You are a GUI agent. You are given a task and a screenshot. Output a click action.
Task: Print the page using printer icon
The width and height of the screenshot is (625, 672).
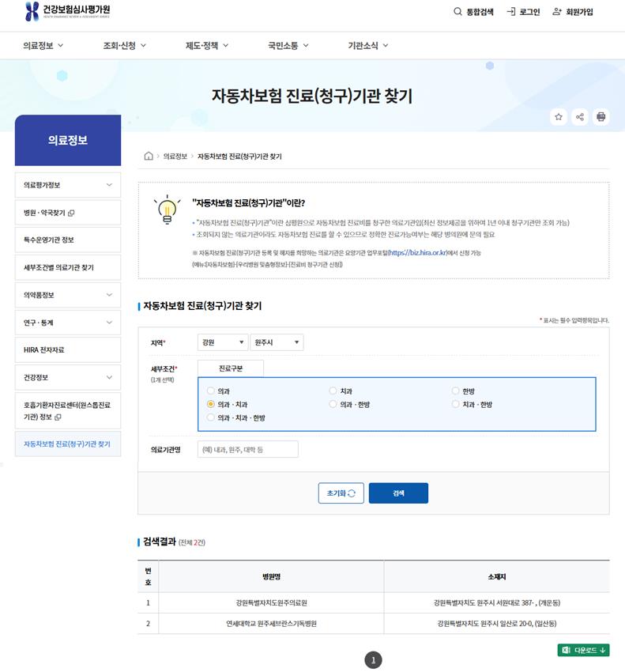601,117
